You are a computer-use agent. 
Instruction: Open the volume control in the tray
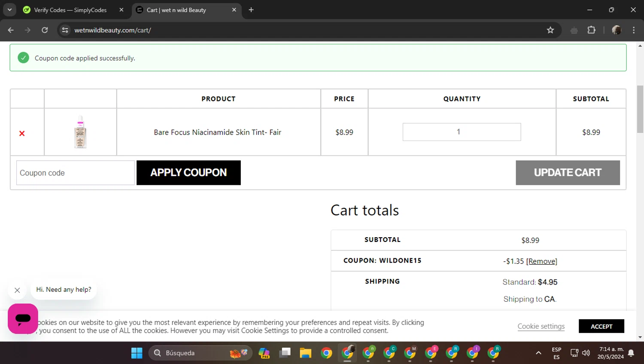click(x=586, y=353)
